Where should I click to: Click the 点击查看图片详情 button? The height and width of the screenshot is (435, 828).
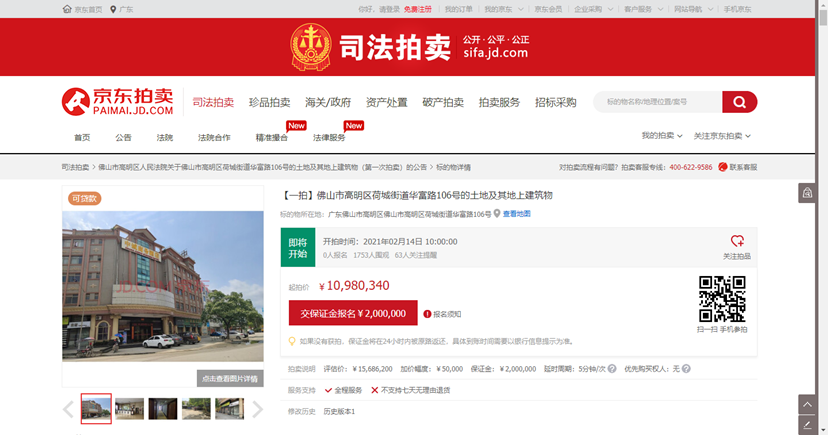(x=230, y=379)
